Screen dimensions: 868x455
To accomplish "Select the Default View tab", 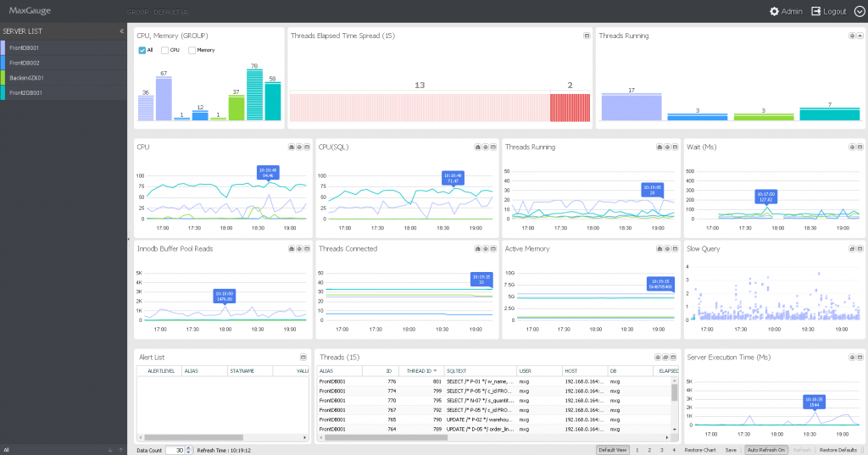I will 612,450.
